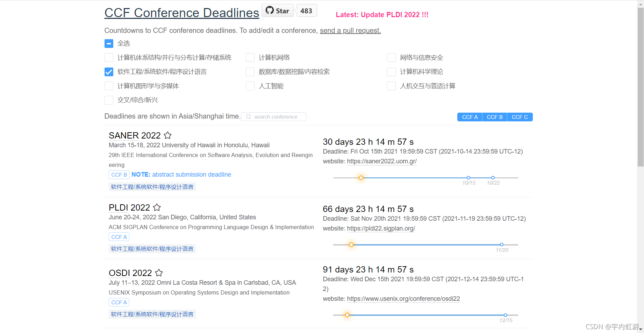Image resolution: width=644 pixels, height=333 pixels.
Task: Filter by CCF A rank
Action: point(470,117)
